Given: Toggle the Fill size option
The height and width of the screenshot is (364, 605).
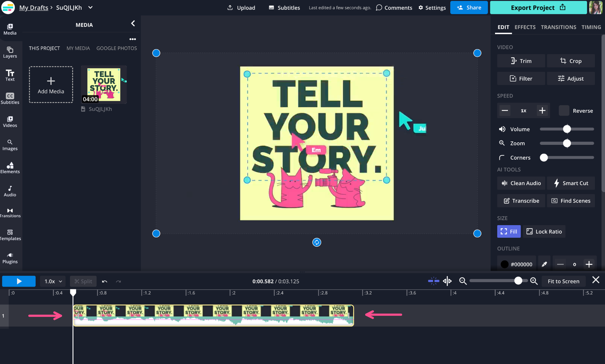Looking at the screenshot, I should click(x=509, y=231).
